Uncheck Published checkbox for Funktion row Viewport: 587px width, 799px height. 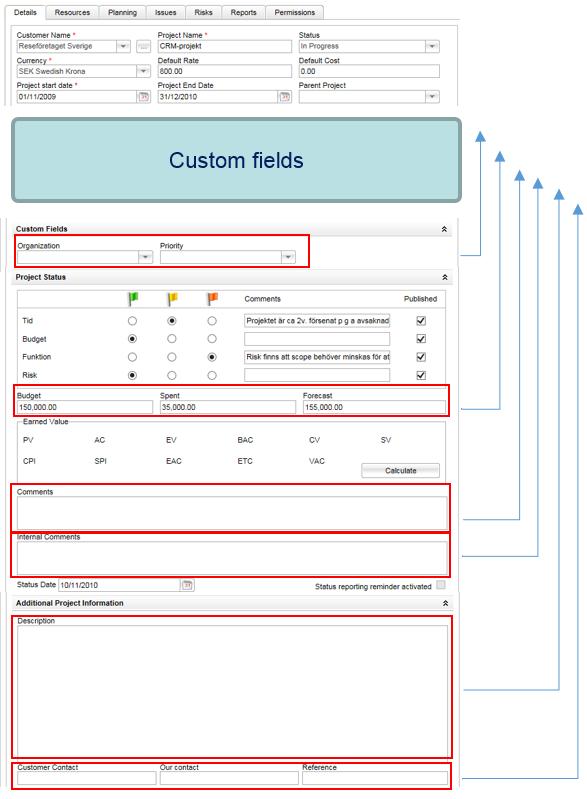click(421, 357)
